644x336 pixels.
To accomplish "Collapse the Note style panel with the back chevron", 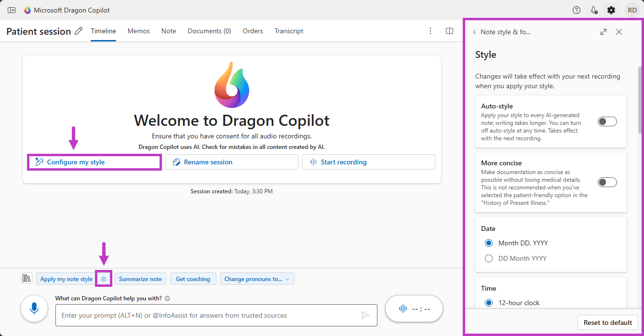I will [474, 31].
